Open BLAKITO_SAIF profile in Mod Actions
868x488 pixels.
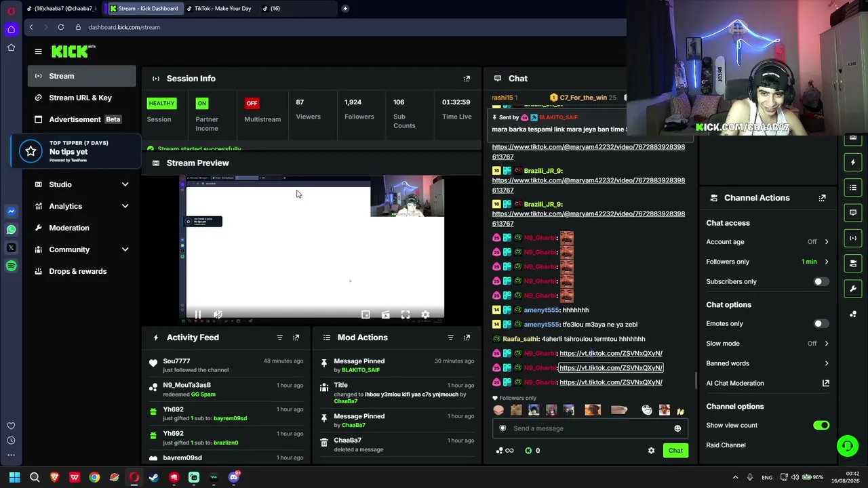pyautogui.click(x=361, y=370)
